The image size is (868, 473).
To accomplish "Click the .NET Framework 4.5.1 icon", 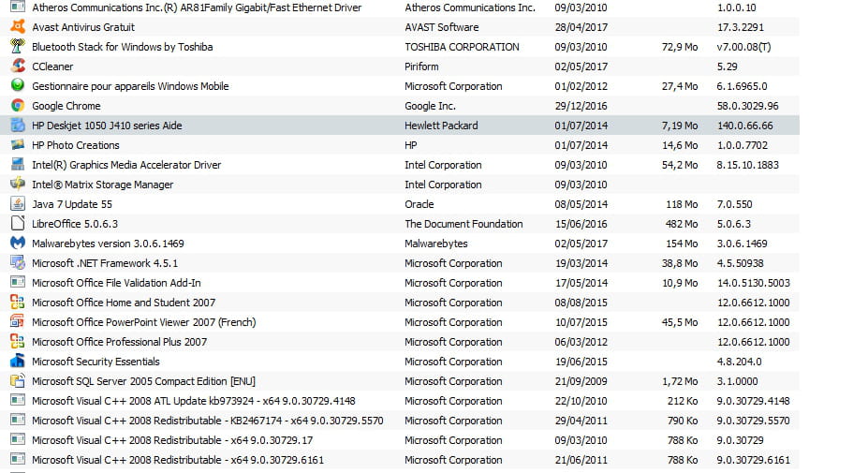I will click(x=18, y=262).
